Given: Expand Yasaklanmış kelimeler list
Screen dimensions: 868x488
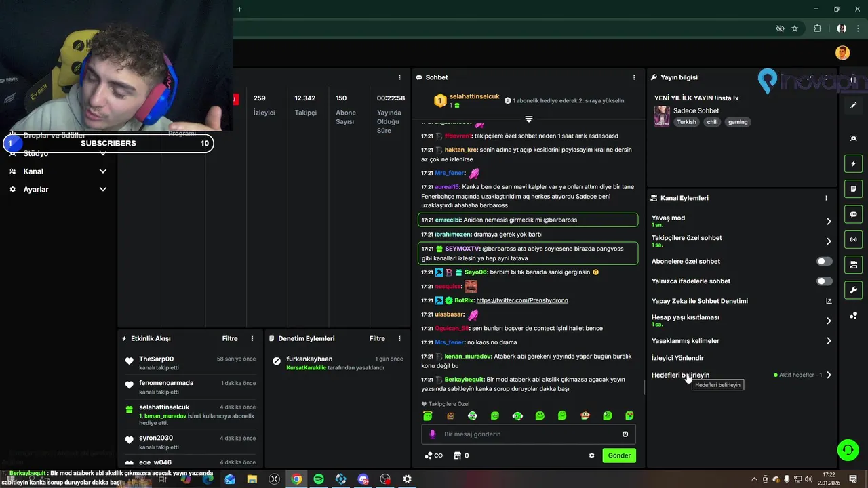Looking at the screenshot, I should [x=829, y=341].
